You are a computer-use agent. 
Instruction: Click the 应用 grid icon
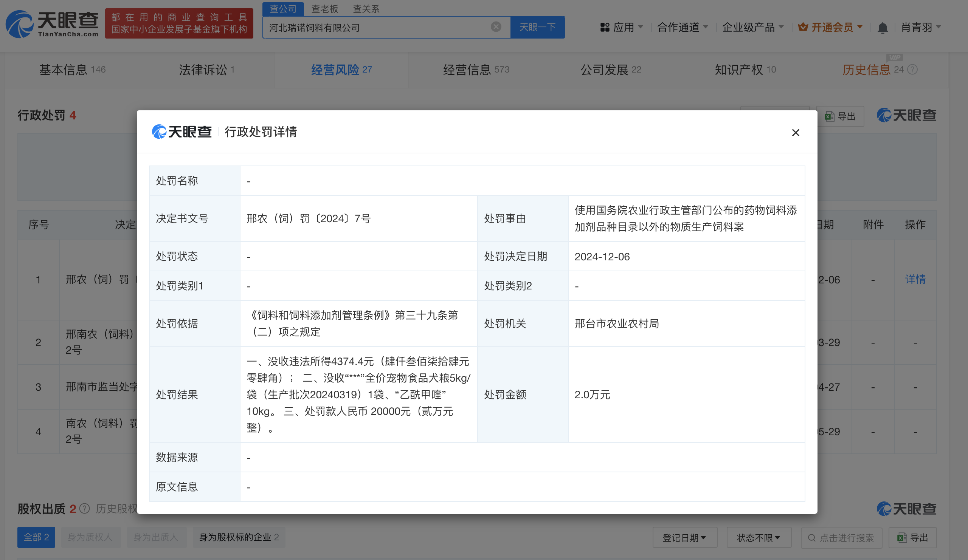click(605, 27)
